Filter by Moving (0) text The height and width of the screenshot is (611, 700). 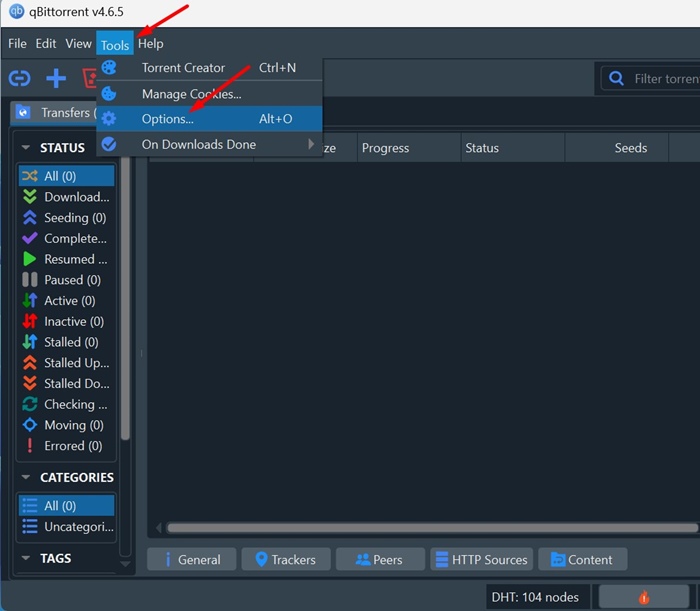pos(74,425)
